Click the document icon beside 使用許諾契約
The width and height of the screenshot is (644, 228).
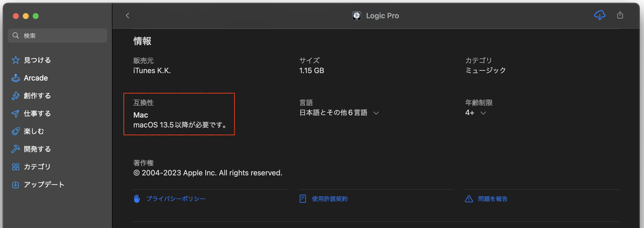click(x=302, y=199)
